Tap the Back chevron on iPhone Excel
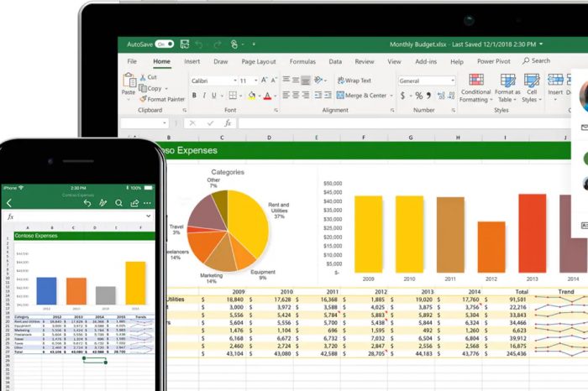 9,203
